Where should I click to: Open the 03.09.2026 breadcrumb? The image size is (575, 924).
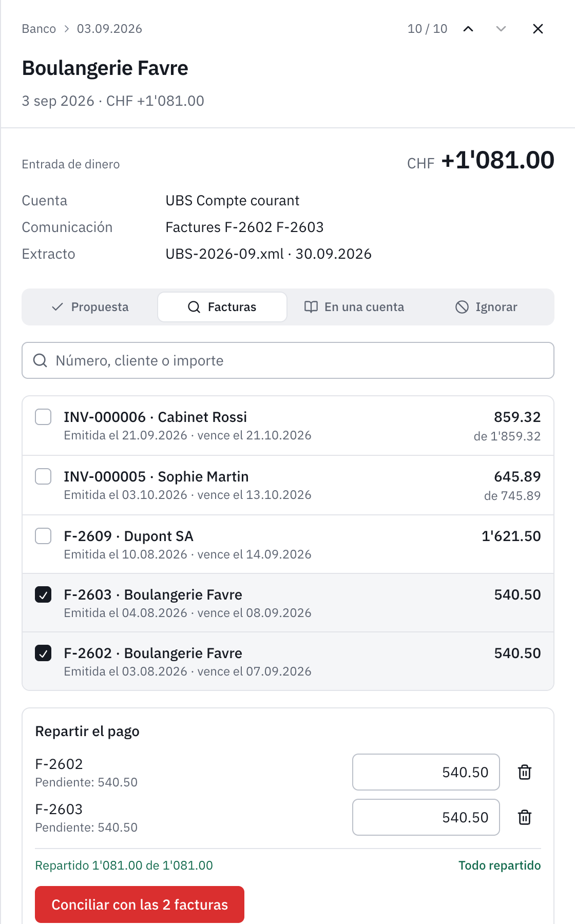109,29
